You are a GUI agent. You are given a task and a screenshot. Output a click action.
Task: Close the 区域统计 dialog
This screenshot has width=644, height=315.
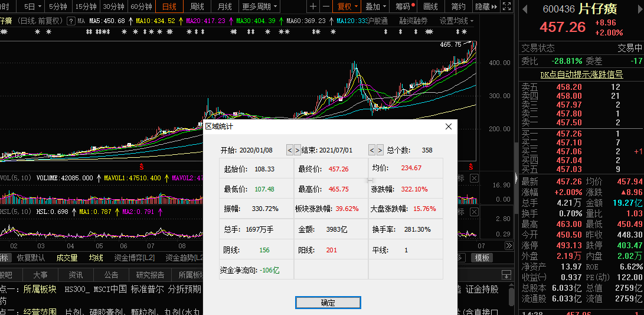[x=449, y=126]
